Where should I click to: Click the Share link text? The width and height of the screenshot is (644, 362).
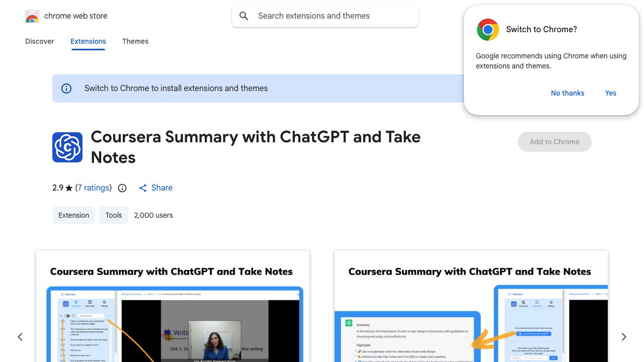[162, 188]
